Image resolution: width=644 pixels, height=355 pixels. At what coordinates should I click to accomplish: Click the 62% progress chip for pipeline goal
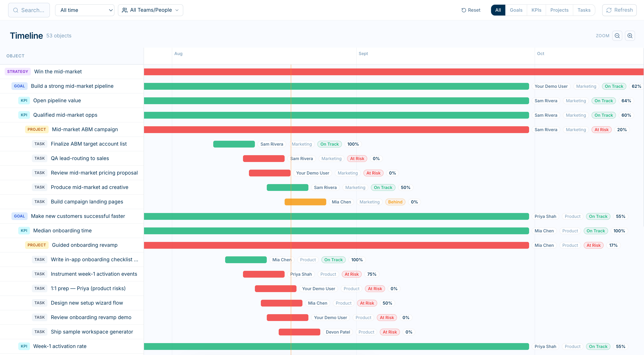coord(636,86)
